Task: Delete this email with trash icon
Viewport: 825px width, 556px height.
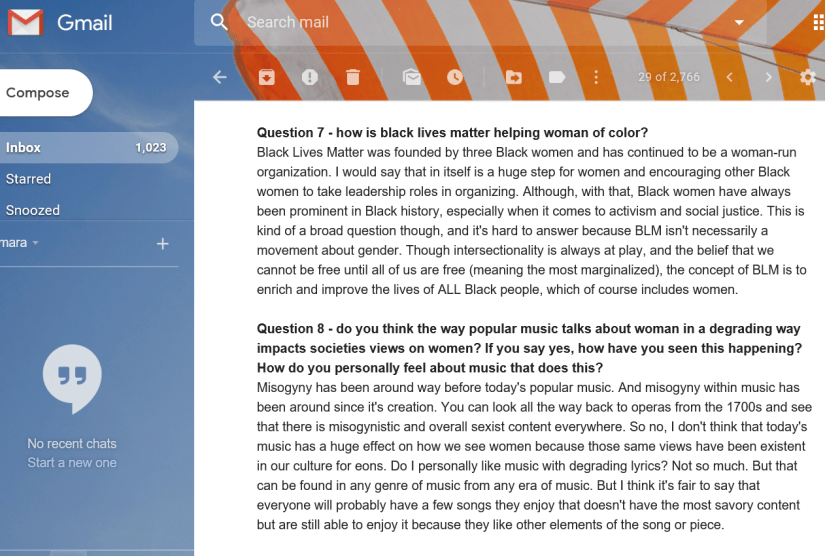Action: click(353, 77)
